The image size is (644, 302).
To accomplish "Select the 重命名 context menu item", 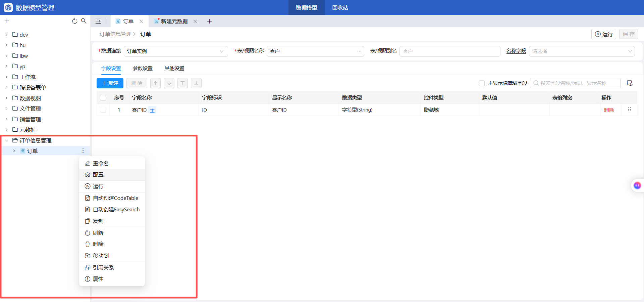I will (x=112, y=163).
